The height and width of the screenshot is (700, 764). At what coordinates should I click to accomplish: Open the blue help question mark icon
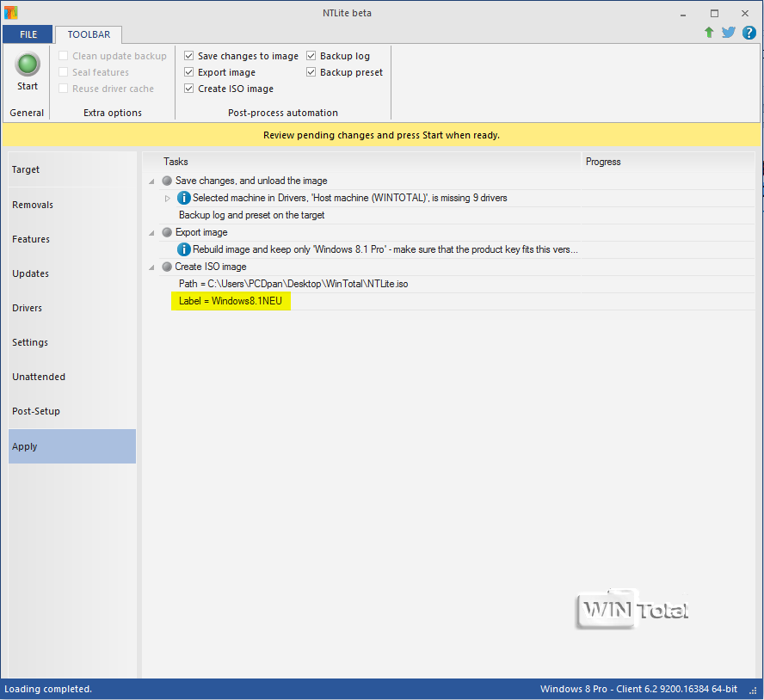(x=749, y=33)
